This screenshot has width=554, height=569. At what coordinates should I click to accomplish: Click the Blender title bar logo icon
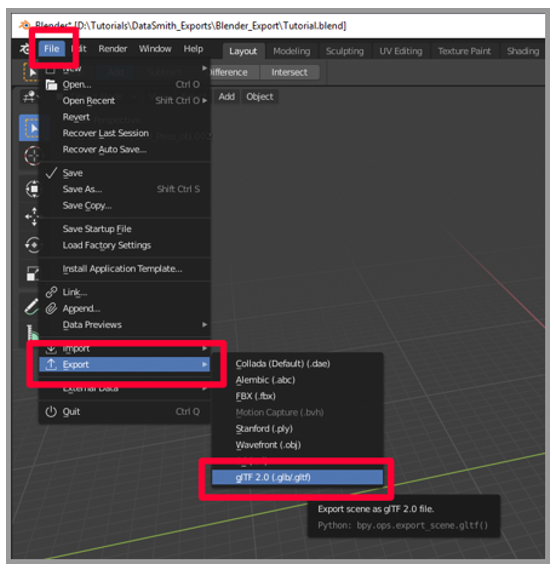(24, 25)
